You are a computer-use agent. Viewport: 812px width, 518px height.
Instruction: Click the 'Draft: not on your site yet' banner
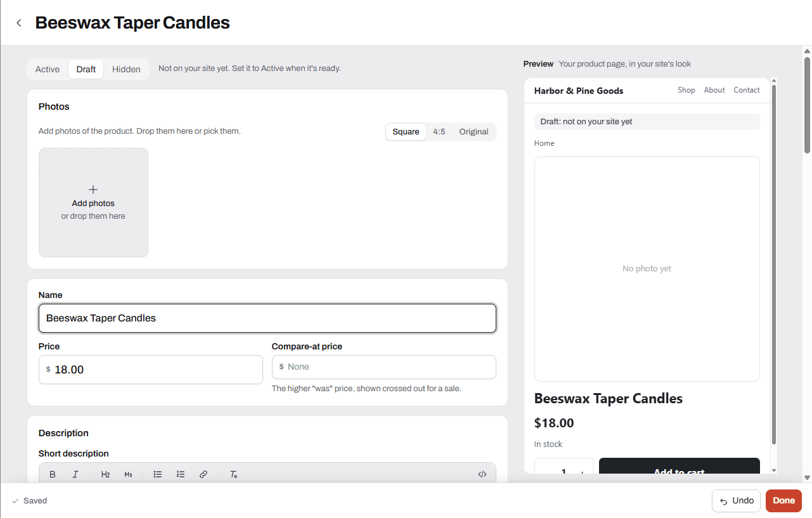[x=647, y=122]
